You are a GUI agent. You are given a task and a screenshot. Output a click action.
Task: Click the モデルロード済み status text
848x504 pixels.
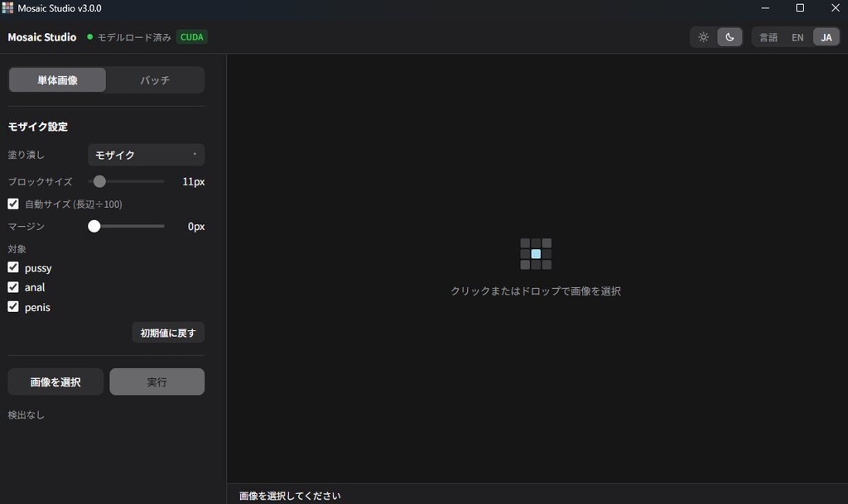[x=134, y=37]
